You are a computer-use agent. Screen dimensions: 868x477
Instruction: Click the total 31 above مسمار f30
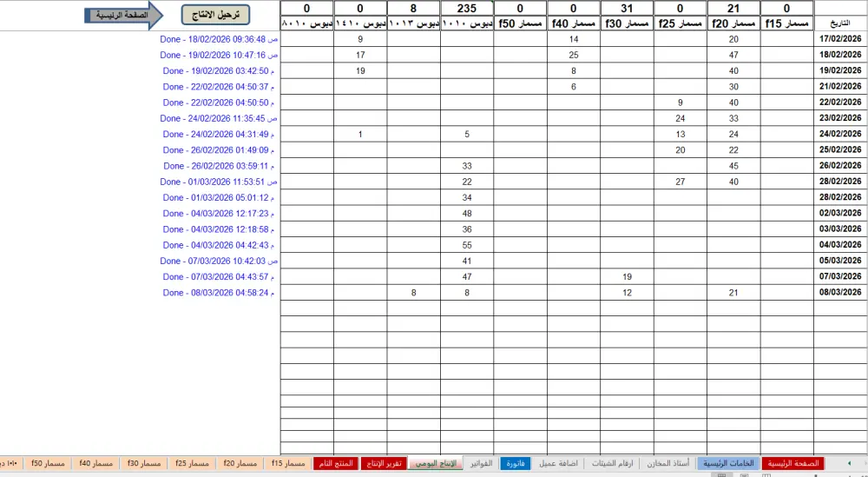click(627, 9)
